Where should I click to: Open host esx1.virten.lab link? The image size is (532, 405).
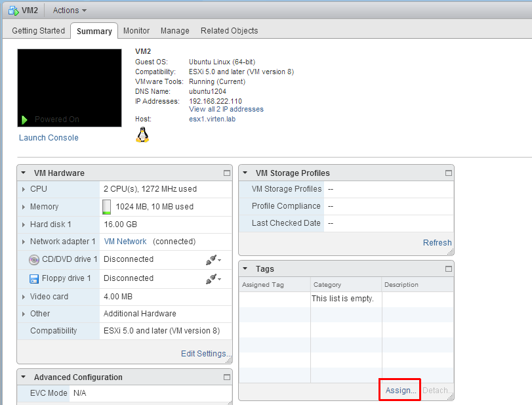click(212, 119)
